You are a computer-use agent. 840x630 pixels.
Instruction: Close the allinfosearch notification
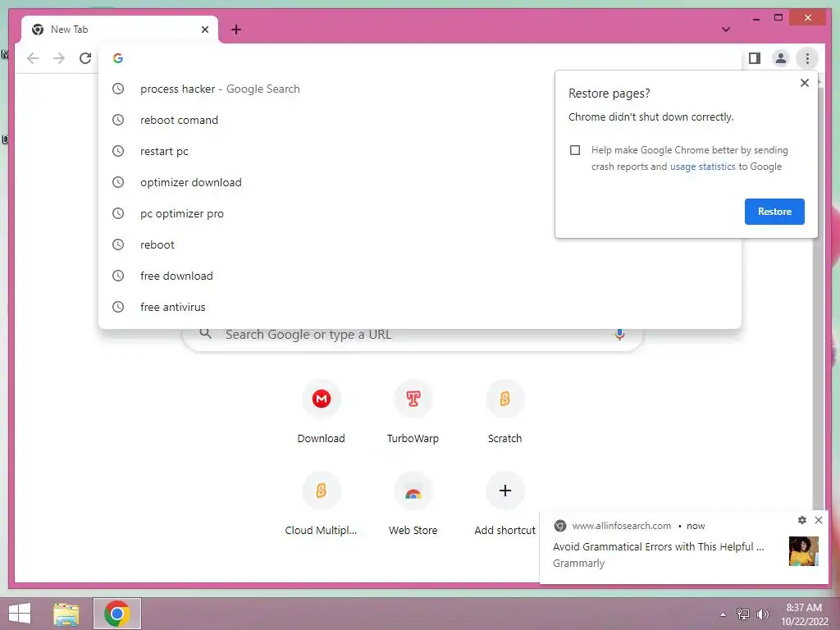(819, 519)
